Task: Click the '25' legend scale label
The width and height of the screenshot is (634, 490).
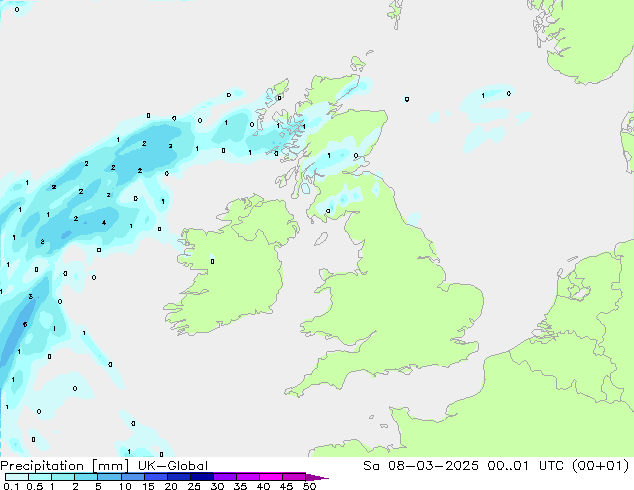Action: click(194, 486)
